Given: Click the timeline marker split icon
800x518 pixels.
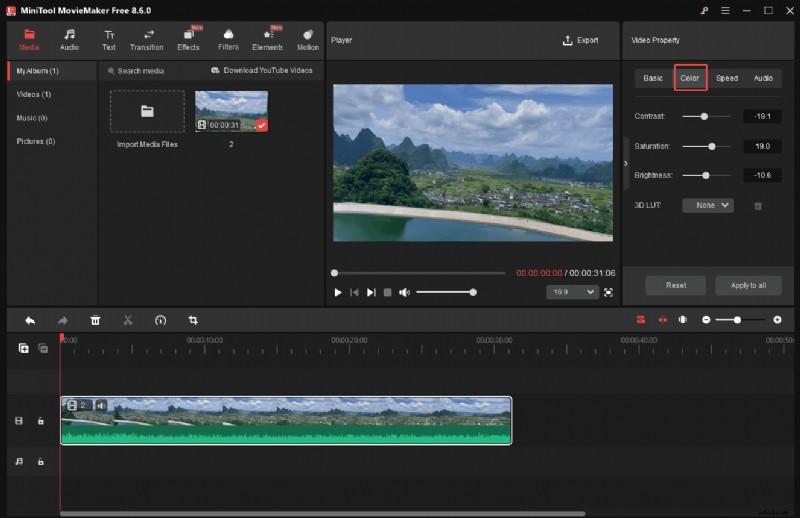Looking at the screenshot, I should pyautogui.click(x=683, y=320).
